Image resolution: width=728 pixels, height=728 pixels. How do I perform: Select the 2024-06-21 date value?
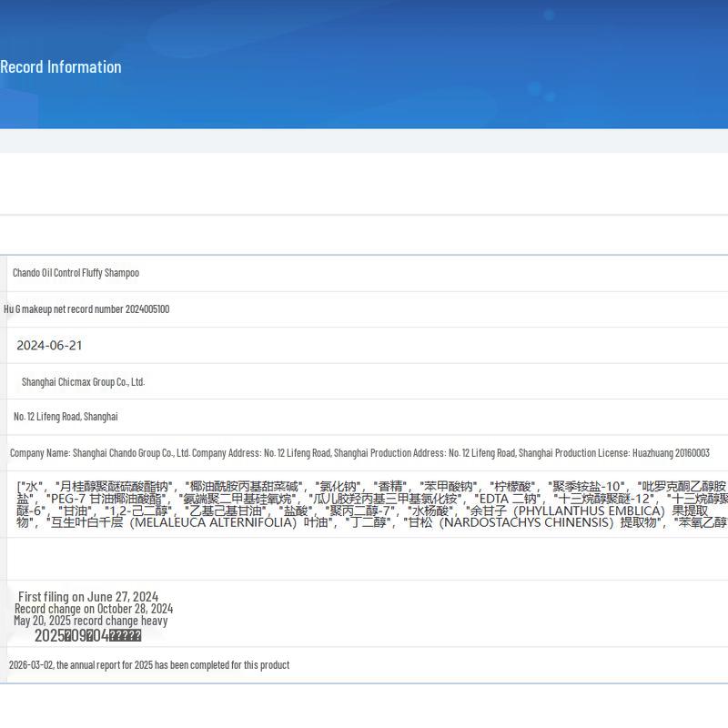tap(49, 346)
